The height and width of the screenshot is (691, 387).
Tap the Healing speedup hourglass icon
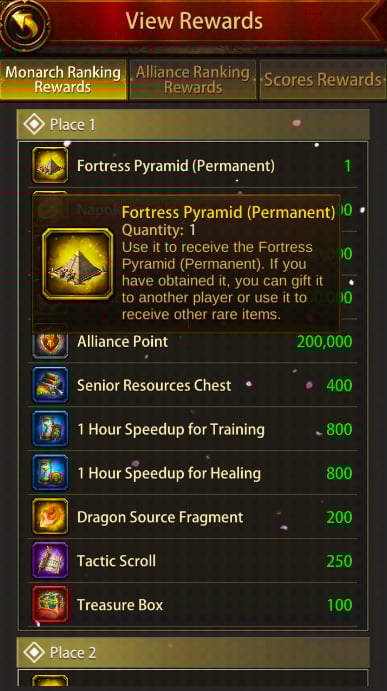[50, 473]
